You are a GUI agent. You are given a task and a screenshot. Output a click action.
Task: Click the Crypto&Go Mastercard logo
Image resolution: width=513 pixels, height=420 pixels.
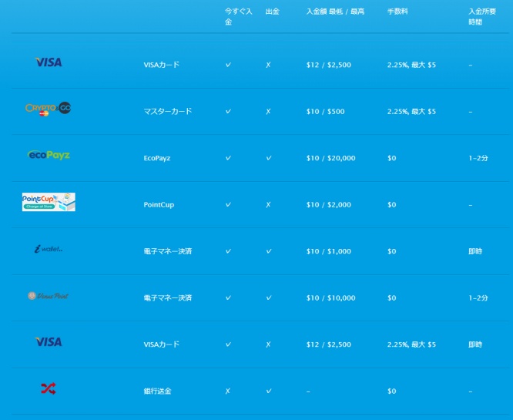(48, 109)
